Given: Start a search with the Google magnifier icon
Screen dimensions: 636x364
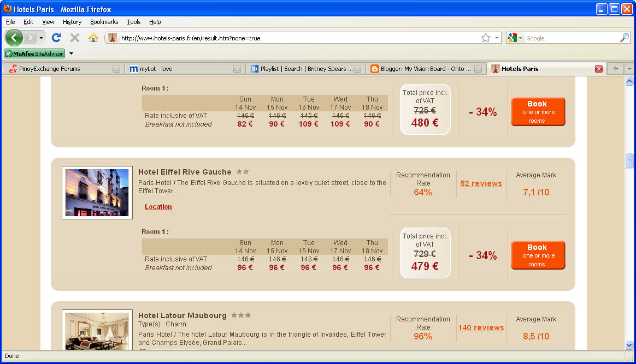Looking at the screenshot, I should pyautogui.click(x=624, y=37).
